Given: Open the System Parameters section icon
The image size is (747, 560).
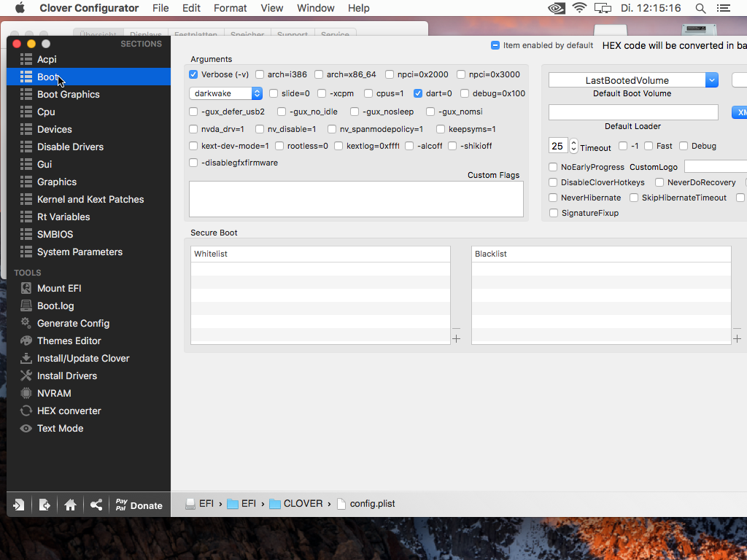Looking at the screenshot, I should click(x=26, y=252).
